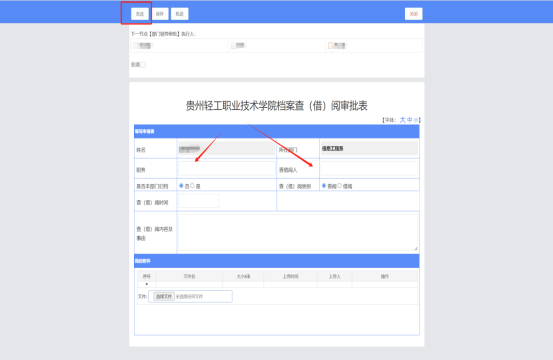Click the red 关闭 (Close) button

pos(413,14)
